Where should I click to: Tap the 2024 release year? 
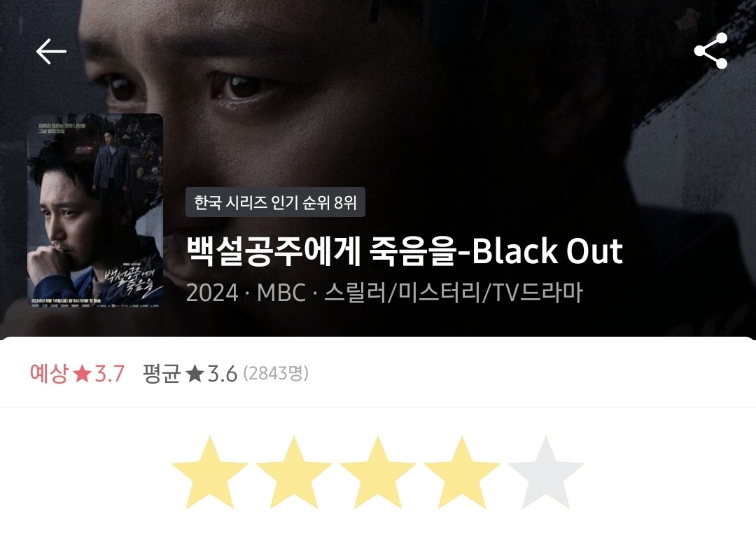click(212, 293)
